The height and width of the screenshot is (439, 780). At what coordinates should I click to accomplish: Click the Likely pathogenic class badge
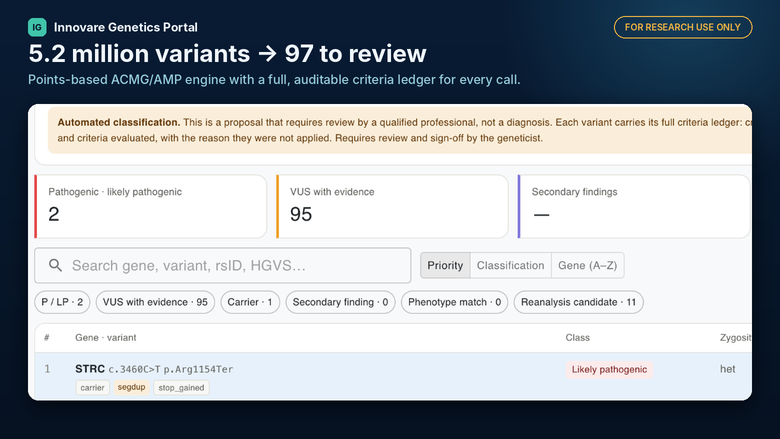click(x=609, y=369)
